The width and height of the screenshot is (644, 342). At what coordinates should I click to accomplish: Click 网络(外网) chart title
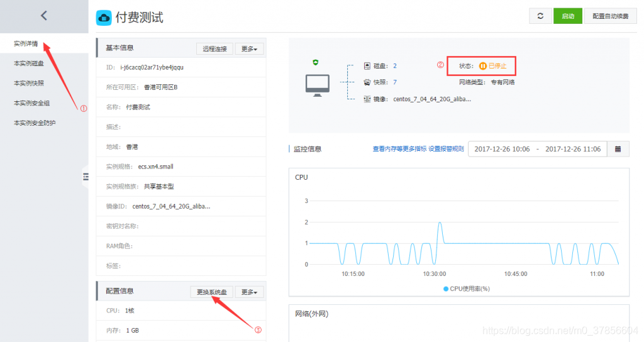pyautogui.click(x=312, y=314)
